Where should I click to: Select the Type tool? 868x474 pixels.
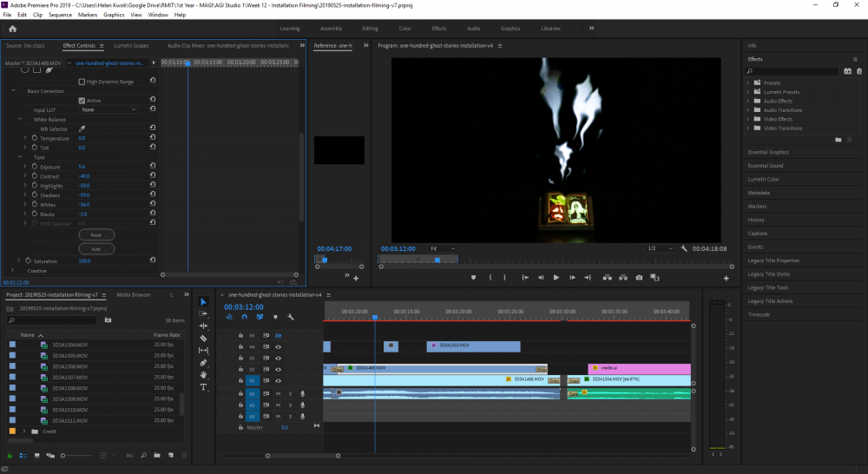coord(203,387)
